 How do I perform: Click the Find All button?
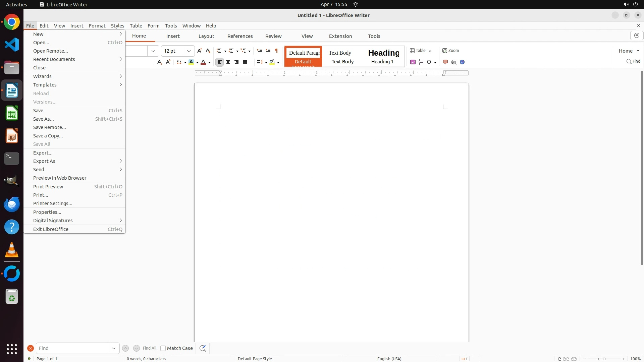(x=149, y=348)
